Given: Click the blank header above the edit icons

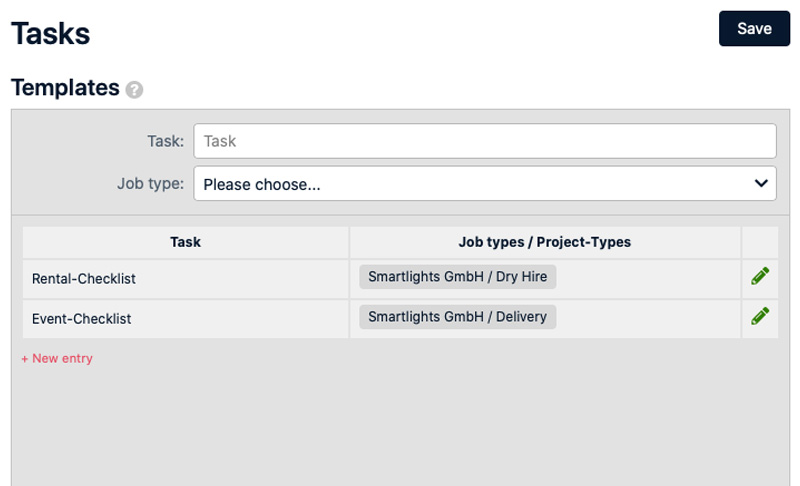Looking at the screenshot, I should coord(760,242).
